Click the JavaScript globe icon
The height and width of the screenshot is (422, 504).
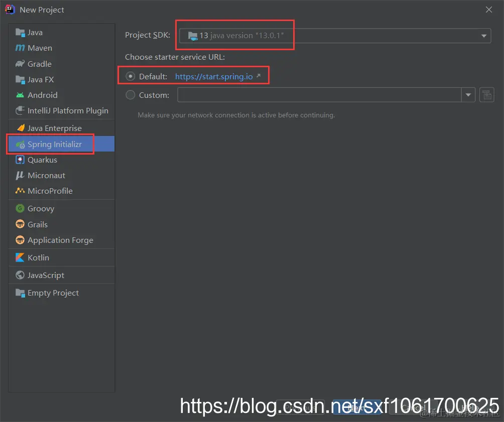click(20, 275)
